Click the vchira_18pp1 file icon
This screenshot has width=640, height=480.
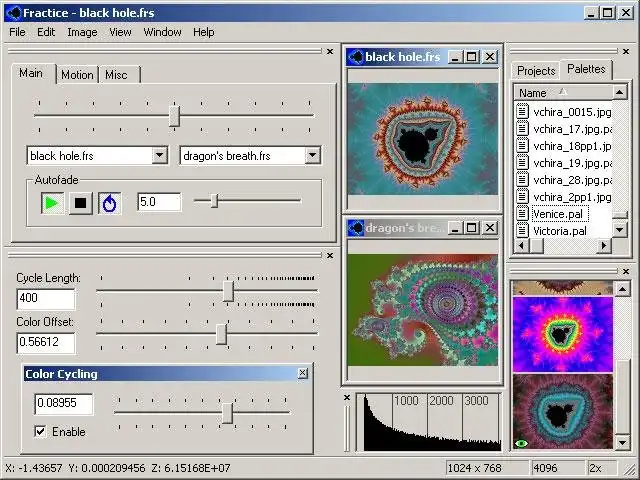click(522, 146)
